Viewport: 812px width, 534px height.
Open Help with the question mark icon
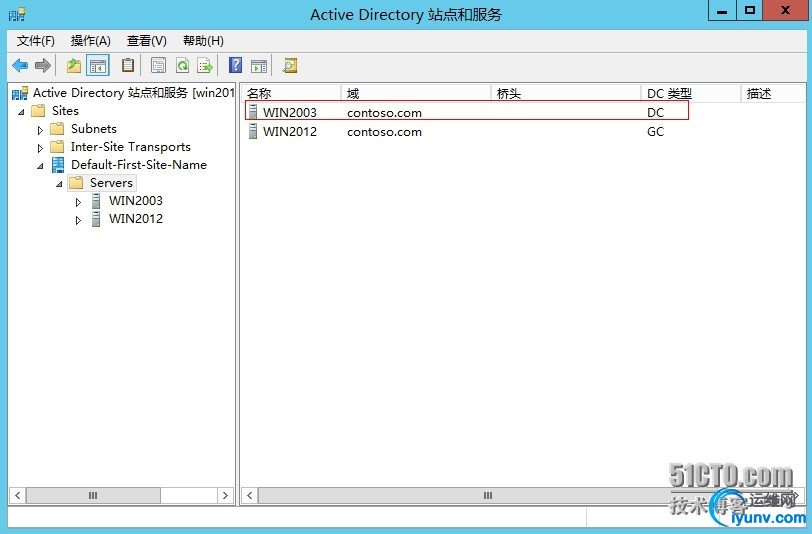click(235, 65)
